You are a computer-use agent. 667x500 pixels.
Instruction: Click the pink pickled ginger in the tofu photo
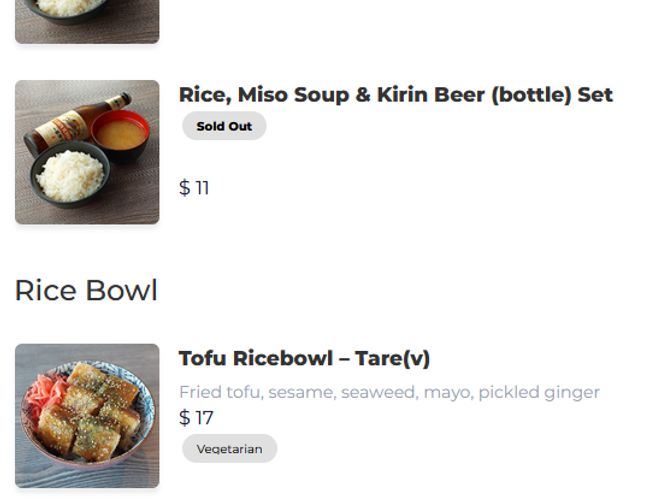pyautogui.click(x=40, y=388)
